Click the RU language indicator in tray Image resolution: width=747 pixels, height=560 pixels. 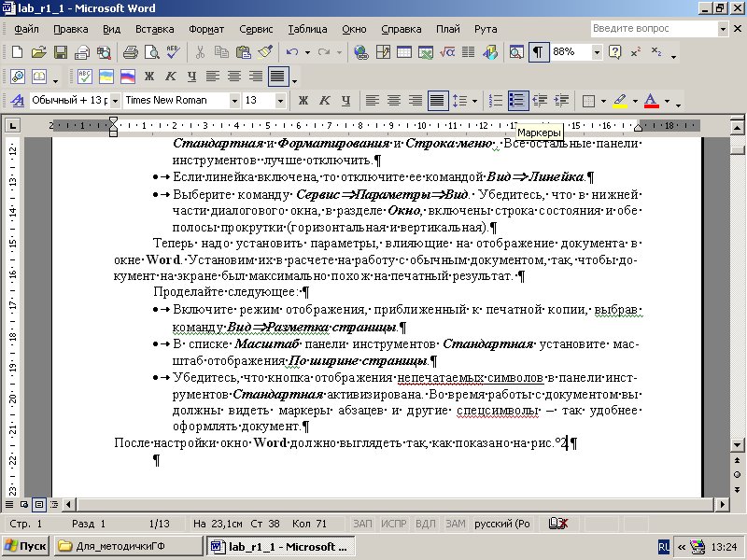click(x=663, y=547)
